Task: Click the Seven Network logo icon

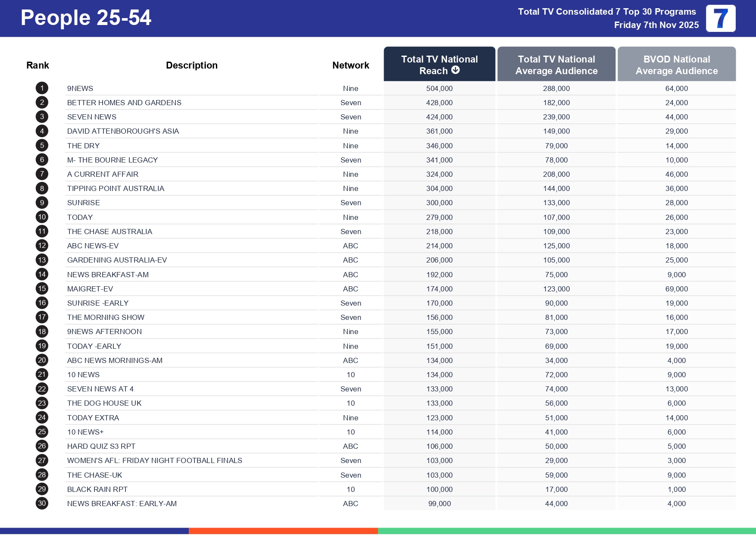Action: [720, 18]
